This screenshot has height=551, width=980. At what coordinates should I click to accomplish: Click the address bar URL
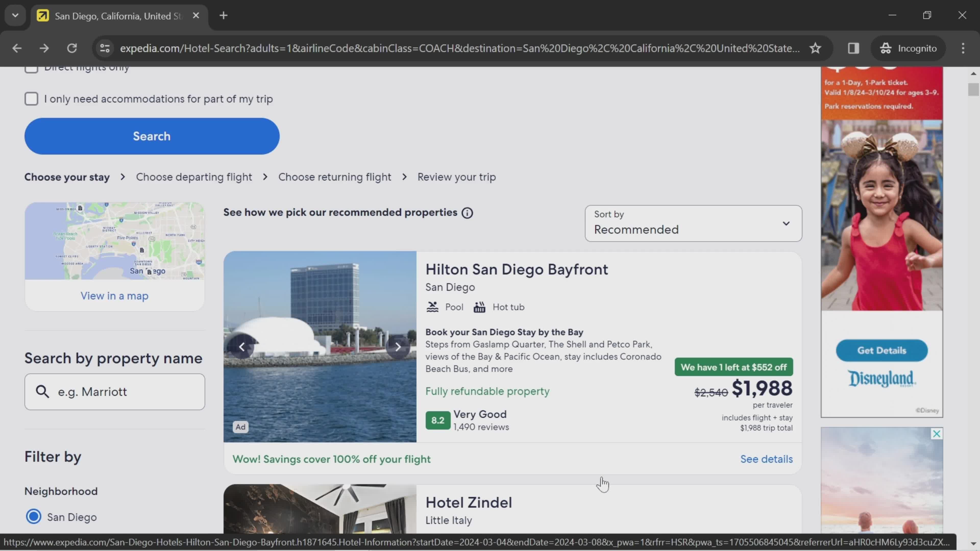460,48
